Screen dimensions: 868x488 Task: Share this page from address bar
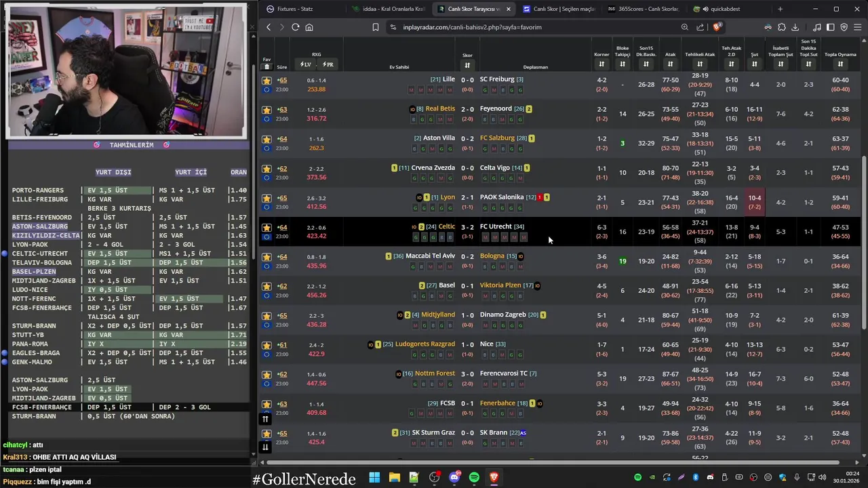(x=701, y=27)
